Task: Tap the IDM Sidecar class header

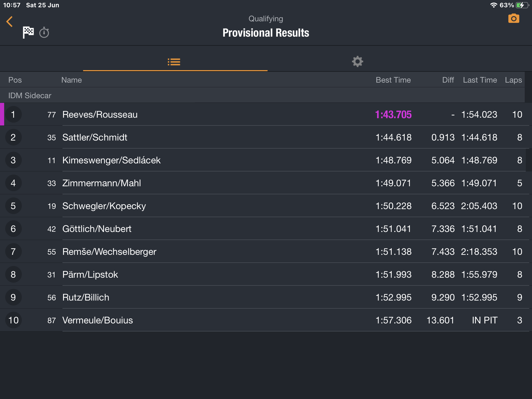Action: [262, 95]
